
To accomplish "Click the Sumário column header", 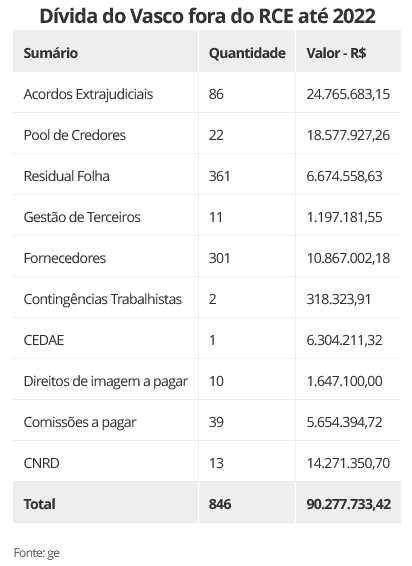I will click(51, 53).
